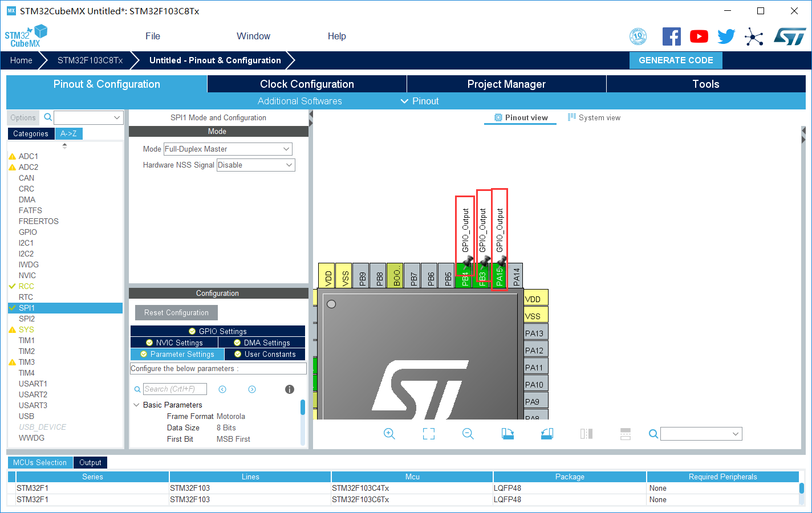Image resolution: width=812 pixels, height=513 pixels.
Task: Open the Output tab at the bottom
Action: pos(90,462)
